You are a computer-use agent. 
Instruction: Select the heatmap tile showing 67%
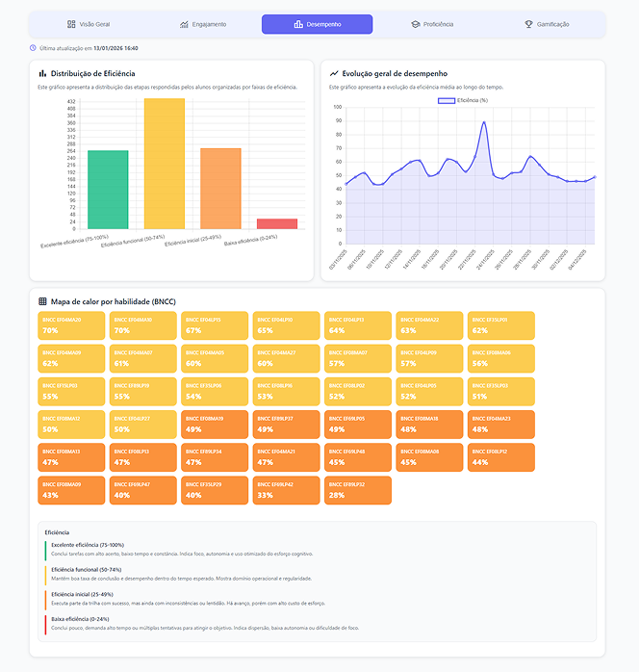pos(217,326)
